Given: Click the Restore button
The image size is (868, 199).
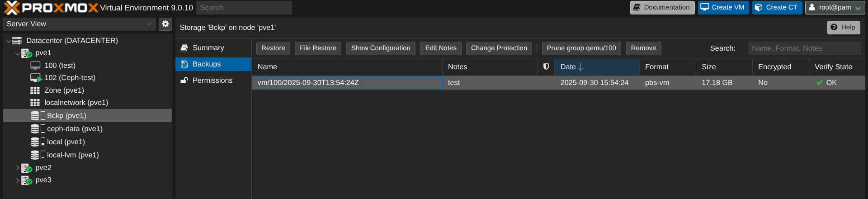Looking at the screenshot, I should [x=273, y=48].
